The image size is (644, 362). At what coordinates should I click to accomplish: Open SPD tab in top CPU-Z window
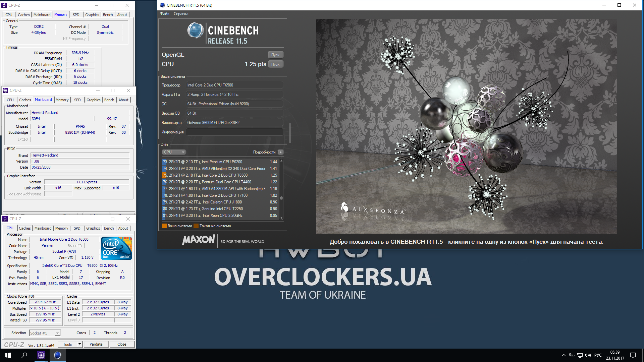76,15
